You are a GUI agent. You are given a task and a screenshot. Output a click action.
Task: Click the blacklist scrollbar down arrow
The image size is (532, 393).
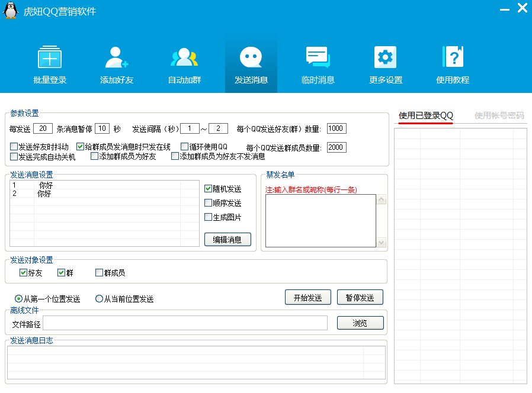click(x=382, y=243)
